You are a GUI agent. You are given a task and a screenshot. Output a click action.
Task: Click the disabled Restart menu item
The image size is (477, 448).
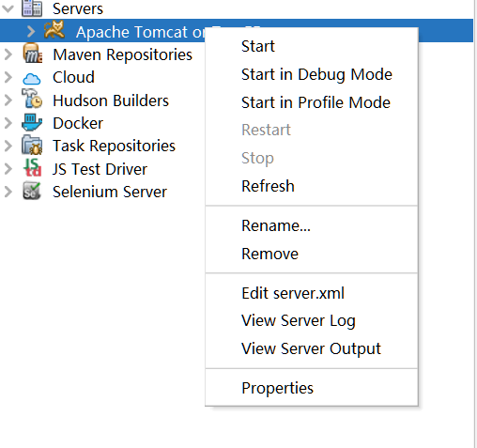[312, 130]
